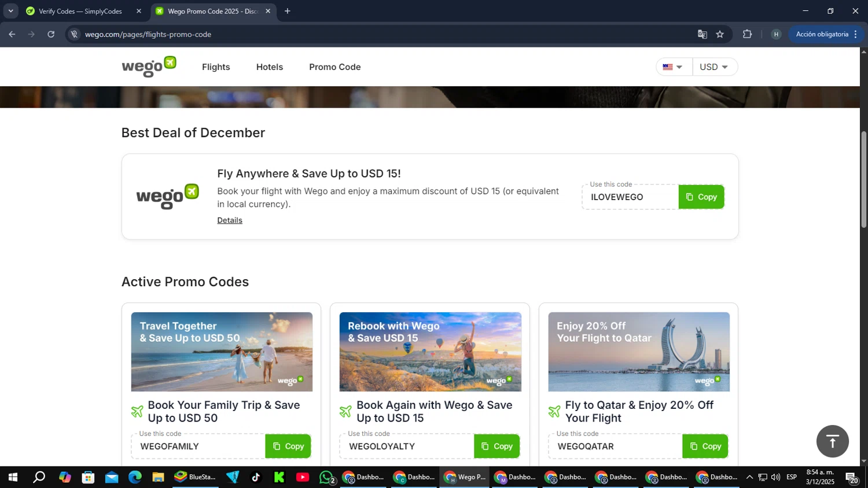Image resolution: width=868 pixels, height=488 pixels.
Task: Open Windows taskbar search
Action: 39,477
